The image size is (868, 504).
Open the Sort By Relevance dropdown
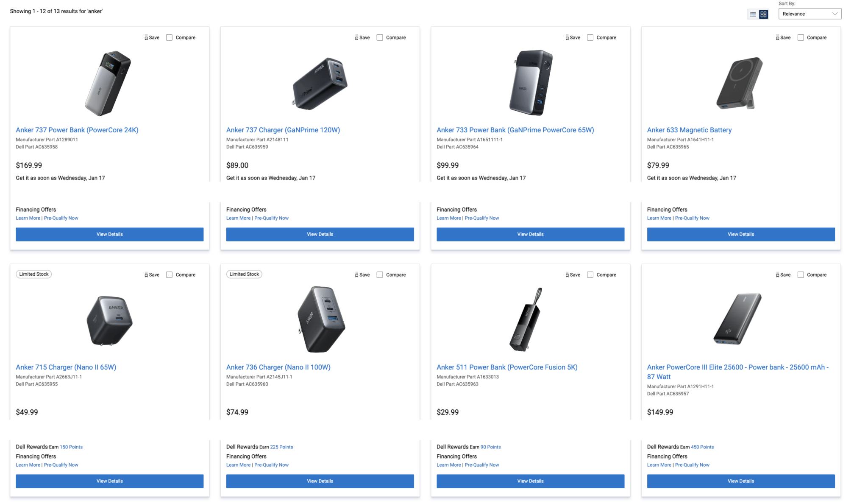tap(810, 14)
